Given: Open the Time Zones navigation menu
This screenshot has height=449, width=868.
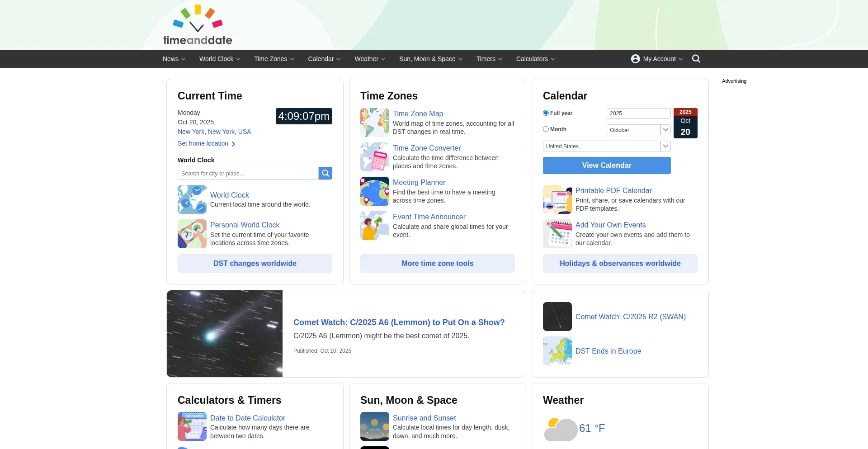Looking at the screenshot, I should pos(274,59).
